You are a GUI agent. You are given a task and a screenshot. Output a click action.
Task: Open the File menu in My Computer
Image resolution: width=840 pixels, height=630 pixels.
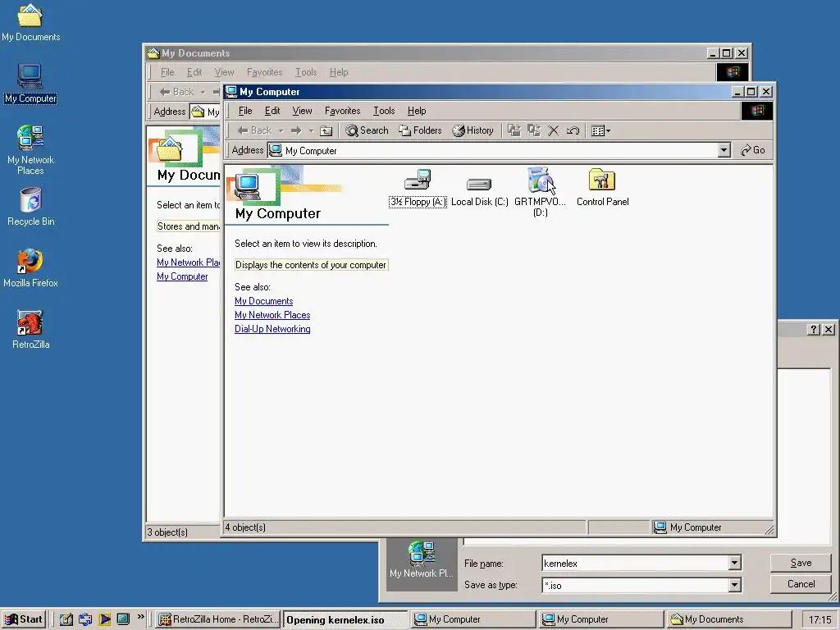[x=245, y=111]
